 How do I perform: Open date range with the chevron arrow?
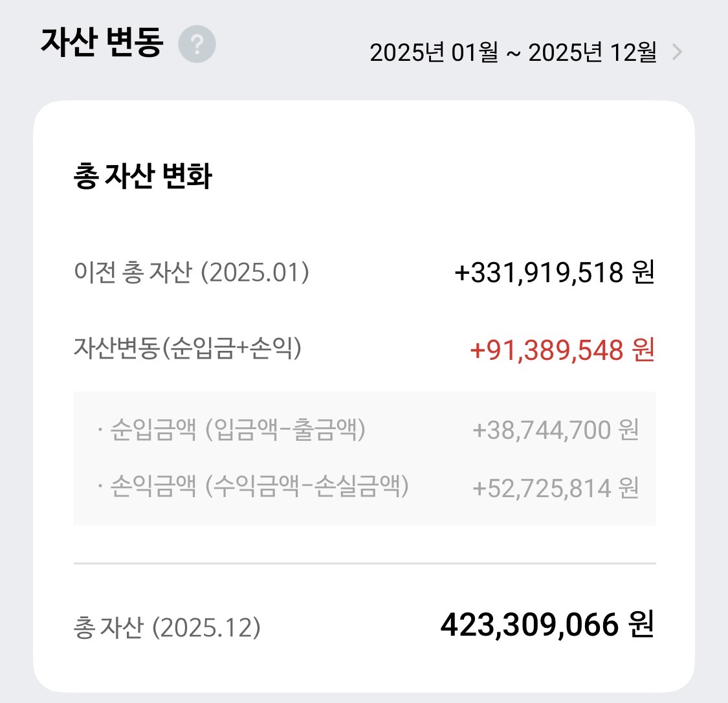tap(677, 52)
